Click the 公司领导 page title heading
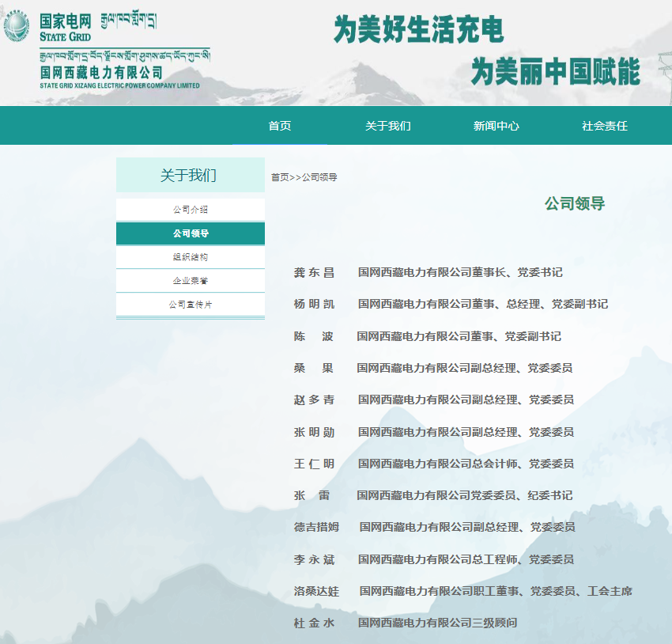 [574, 203]
